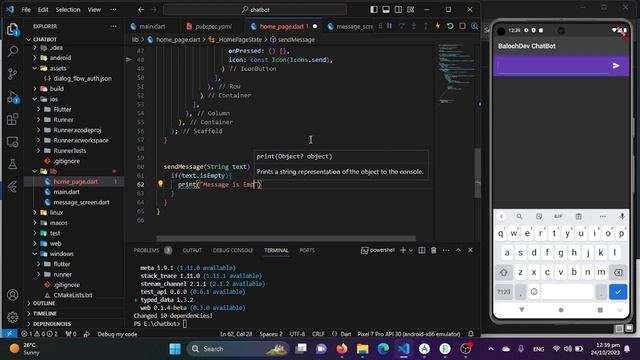Go back with navigation arrow
The width and height of the screenshot is (640, 360).
pyautogui.click(x=141, y=9)
